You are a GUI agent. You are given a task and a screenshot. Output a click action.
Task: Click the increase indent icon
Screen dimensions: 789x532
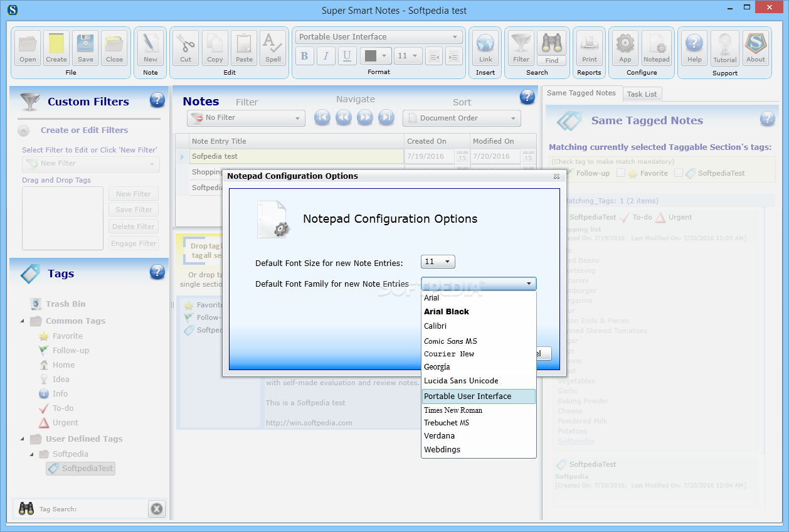454,56
